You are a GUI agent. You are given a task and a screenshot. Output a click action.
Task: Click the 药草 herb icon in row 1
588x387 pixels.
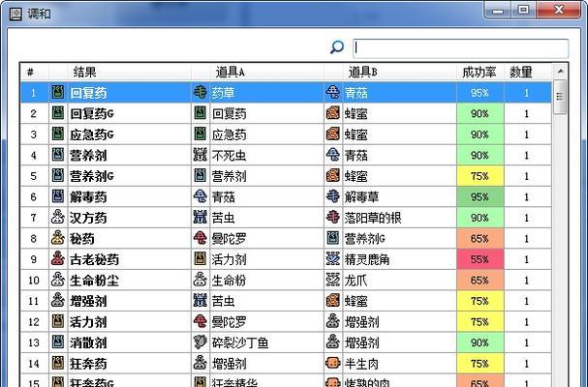click(x=201, y=92)
